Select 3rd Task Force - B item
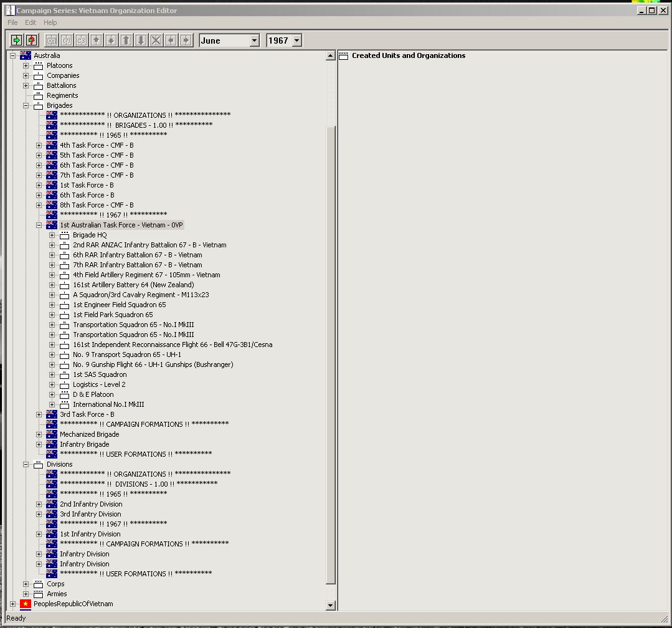Screen dimensions: 672x628 [x=87, y=414]
